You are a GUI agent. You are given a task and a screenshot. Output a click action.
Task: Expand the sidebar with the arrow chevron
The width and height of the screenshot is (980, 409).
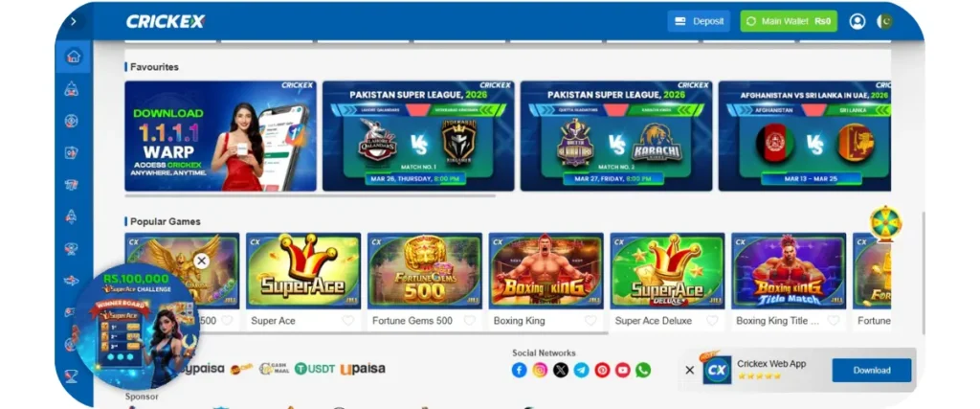coord(73,21)
